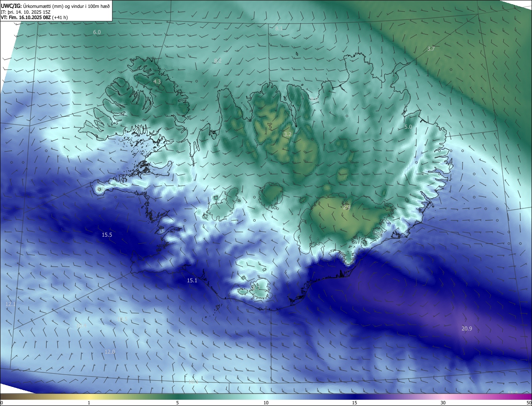Image resolution: width=532 pixels, height=406 pixels.
Task: Click the 5.0 value in the east
Action: pos(408,127)
